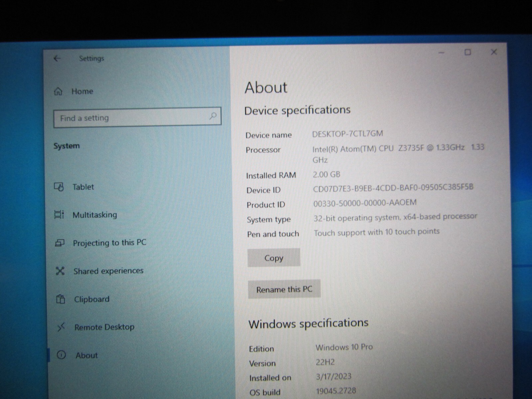Open the Home icon in sidebar
Viewport: 532px width, 399px height.
click(x=58, y=91)
